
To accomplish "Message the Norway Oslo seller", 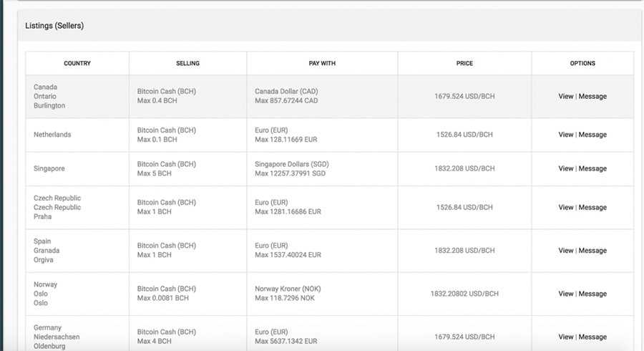I will pos(592,294).
